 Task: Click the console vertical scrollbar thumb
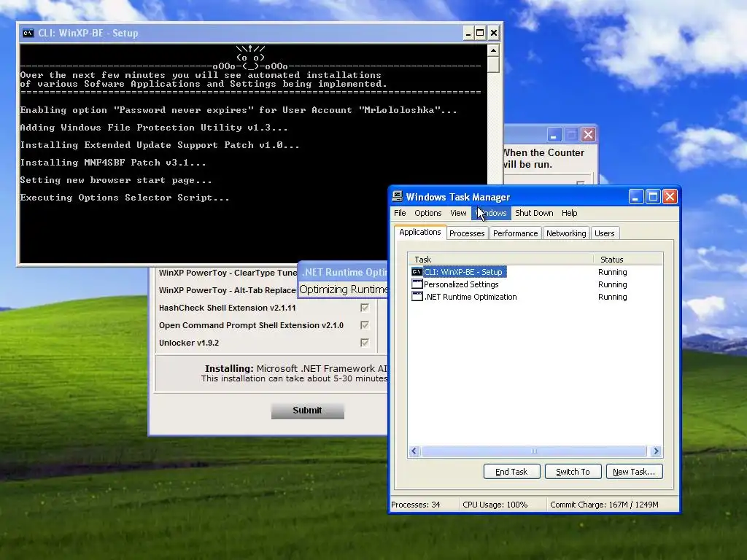tap(494, 64)
